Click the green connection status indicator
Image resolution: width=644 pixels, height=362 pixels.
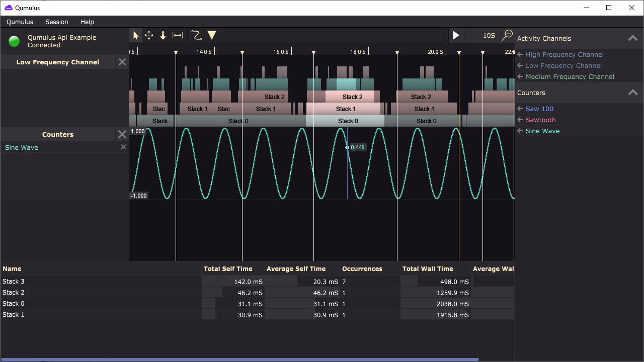(x=14, y=41)
